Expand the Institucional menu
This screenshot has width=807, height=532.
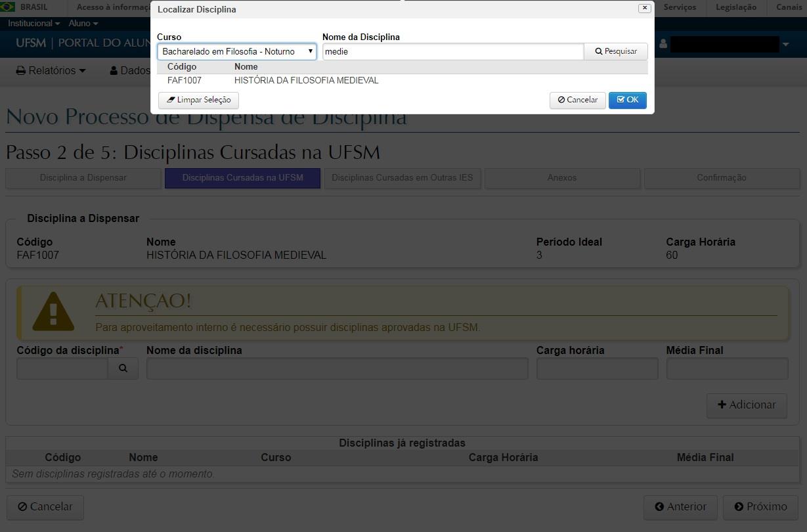click(x=33, y=23)
